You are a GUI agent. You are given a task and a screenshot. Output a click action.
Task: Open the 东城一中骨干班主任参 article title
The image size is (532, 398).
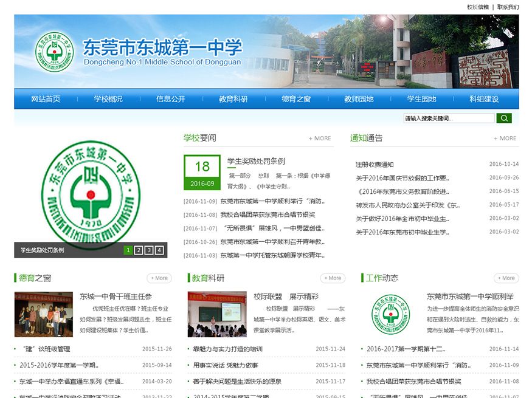[x=116, y=297]
